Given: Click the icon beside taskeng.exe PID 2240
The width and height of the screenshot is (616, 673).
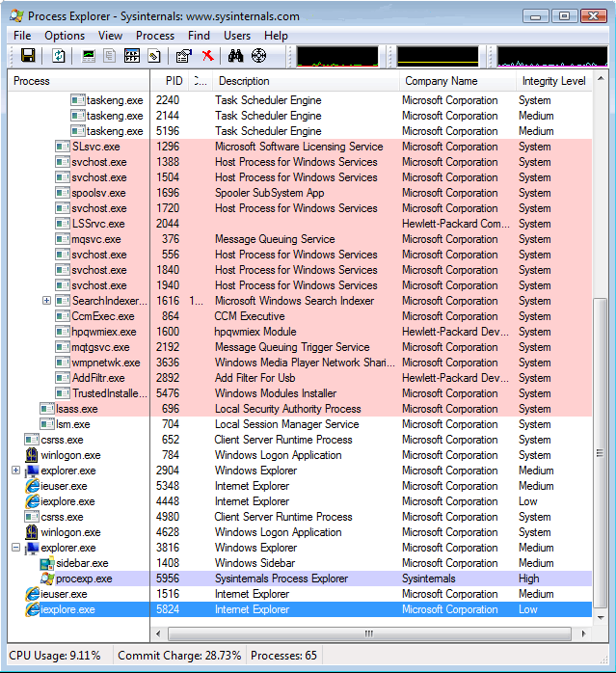Looking at the screenshot, I should 78,100.
